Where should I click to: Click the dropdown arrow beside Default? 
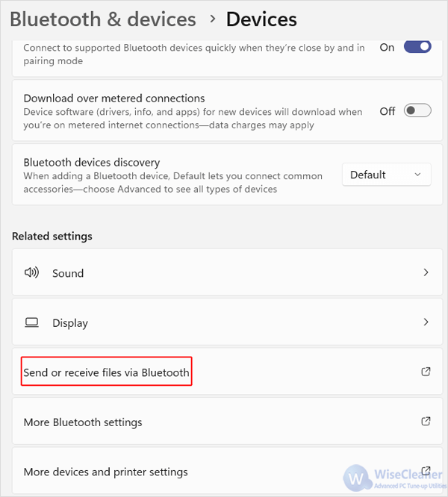417,175
